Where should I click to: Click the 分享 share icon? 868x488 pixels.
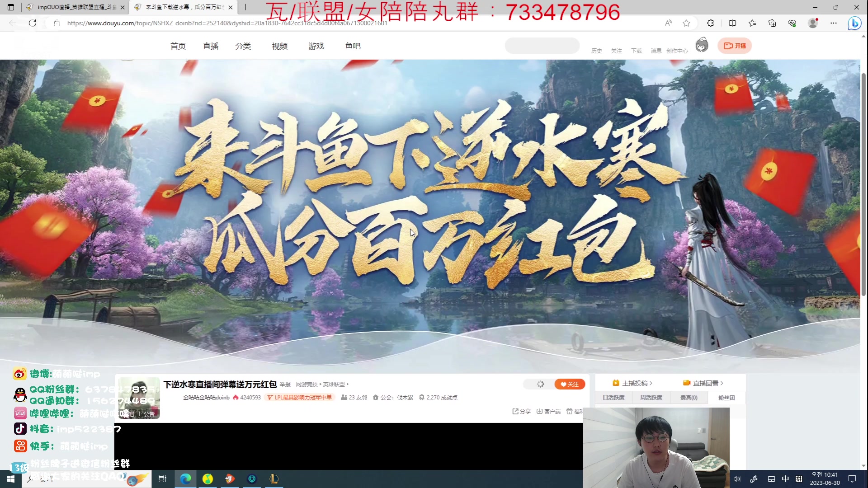[x=516, y=411]
